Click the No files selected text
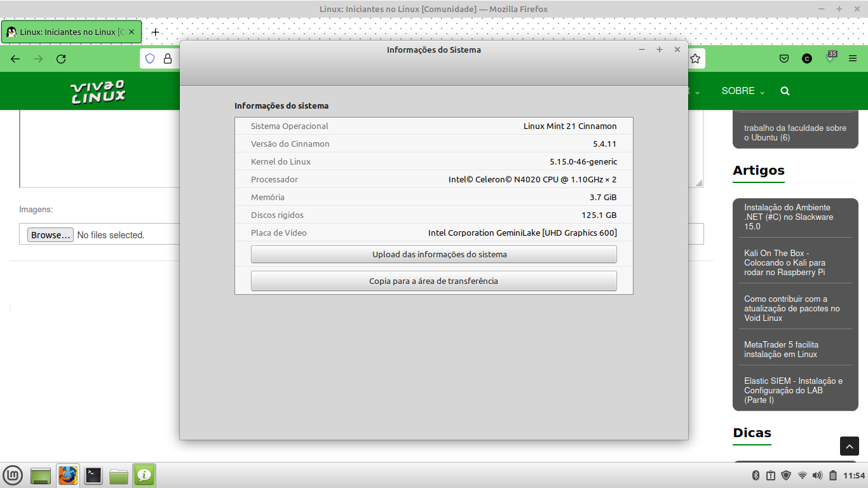Viewport: 868px width, 488px height. [x=111, y=235]
